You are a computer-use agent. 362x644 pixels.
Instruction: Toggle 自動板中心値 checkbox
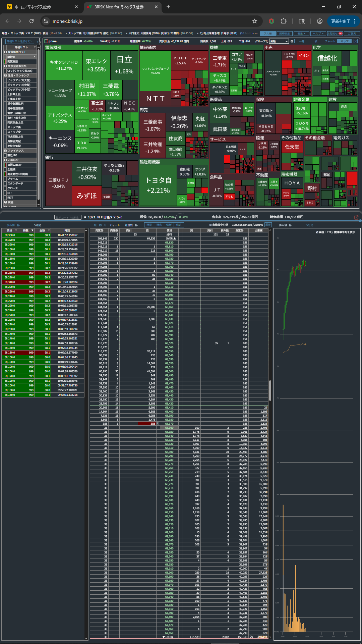tap(210, 225)
